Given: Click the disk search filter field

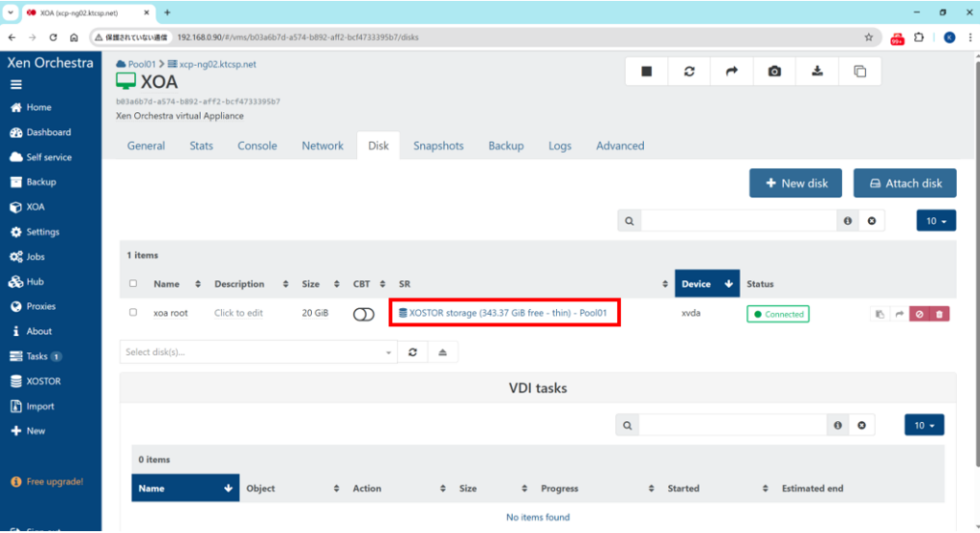Looking at the screenshot, I should [739, 221].
